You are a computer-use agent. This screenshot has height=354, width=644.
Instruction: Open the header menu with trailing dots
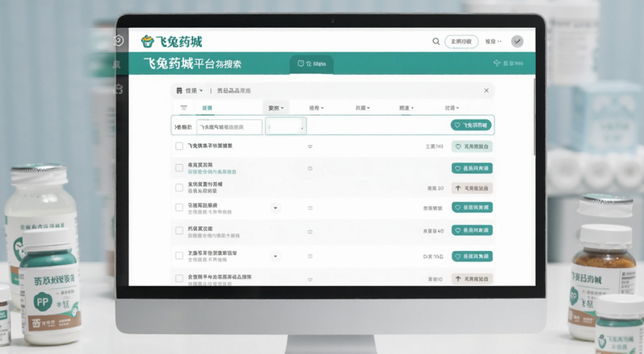click(x=493, y=42)
